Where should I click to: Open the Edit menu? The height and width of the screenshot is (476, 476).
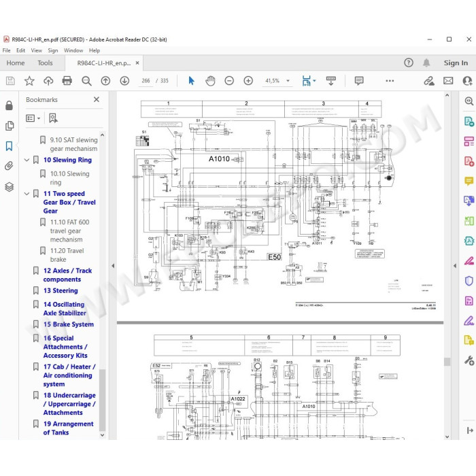[x=20, y=50]
